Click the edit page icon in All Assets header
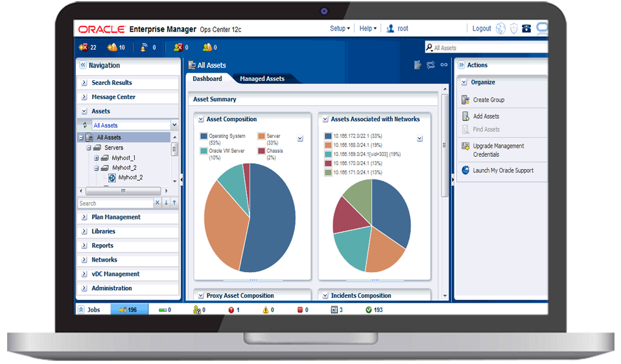Screen dimensions: 621x364 (417, 65)
